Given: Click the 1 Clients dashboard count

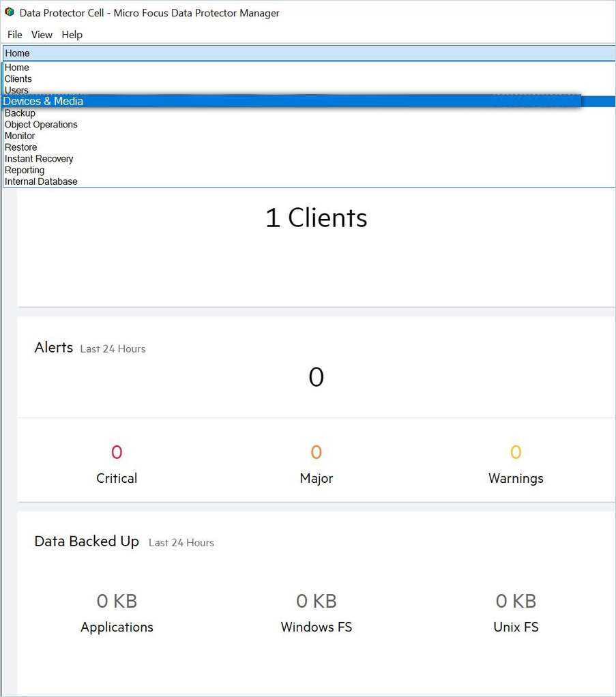Looking at the screenshot, I should (x=316, y=218).
